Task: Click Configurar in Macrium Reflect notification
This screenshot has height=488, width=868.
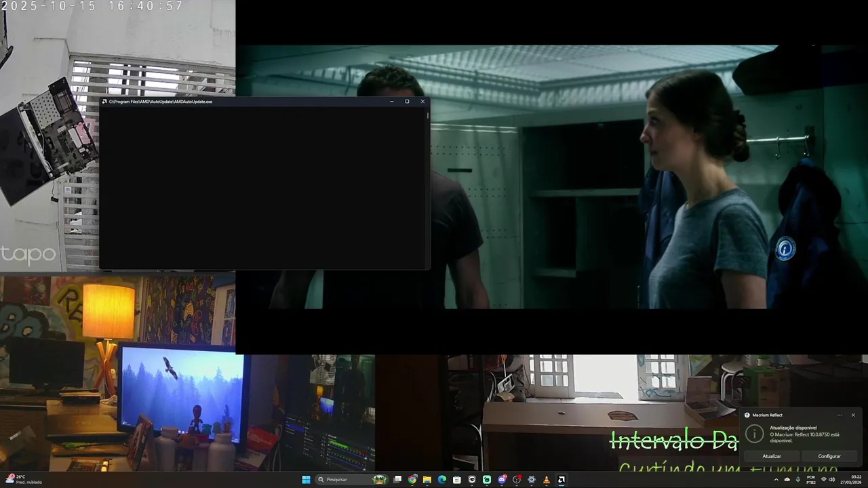Action: (829, 456)
